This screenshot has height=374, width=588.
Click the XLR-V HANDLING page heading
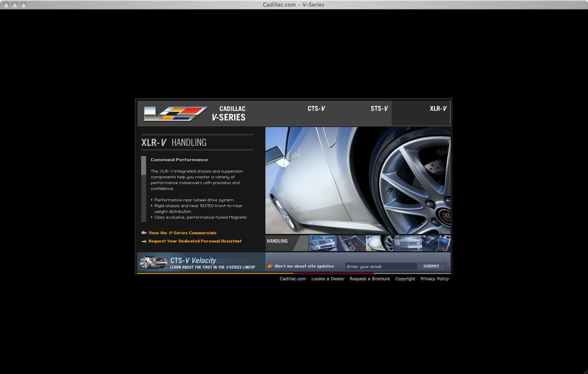tap(174, 143)
